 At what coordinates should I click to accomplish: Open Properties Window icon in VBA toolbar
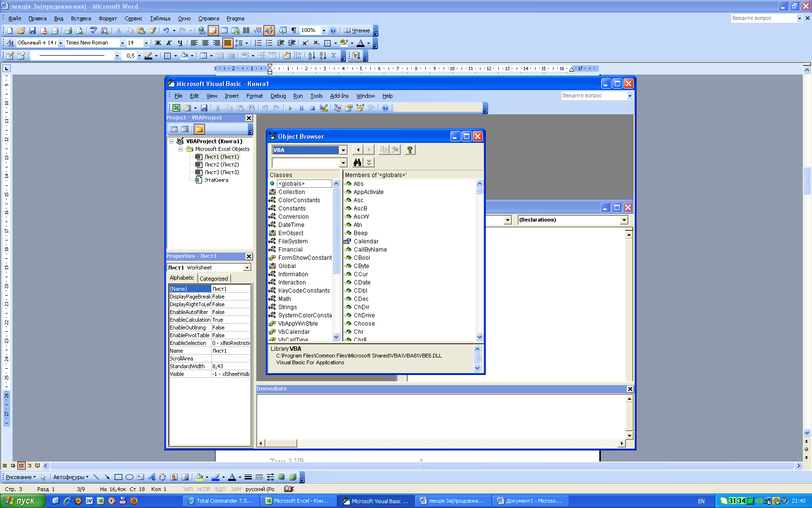point(349,108)
